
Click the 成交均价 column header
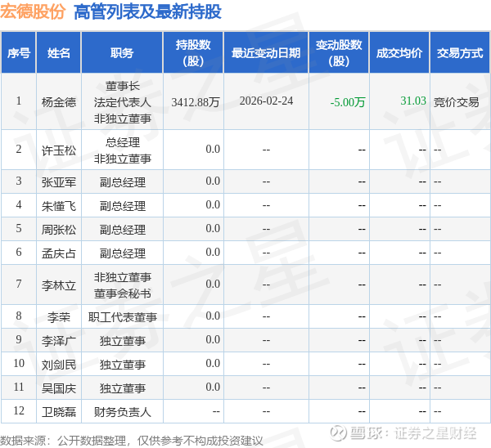399,53
